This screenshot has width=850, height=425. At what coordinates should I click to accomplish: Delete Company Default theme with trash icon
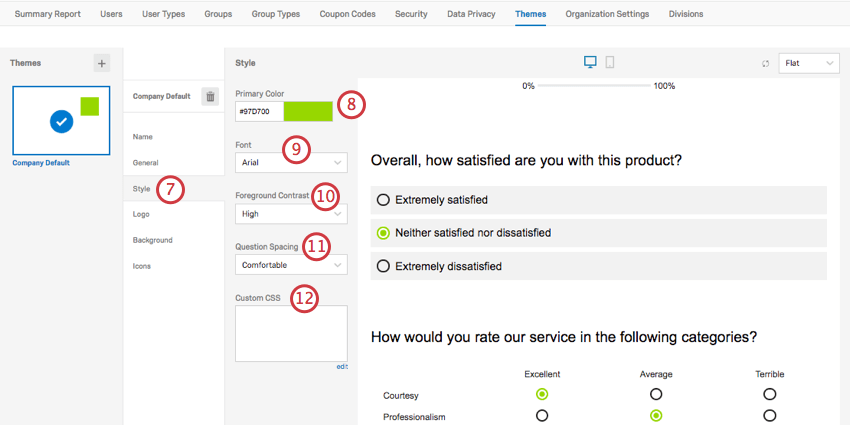pos(210,96)
